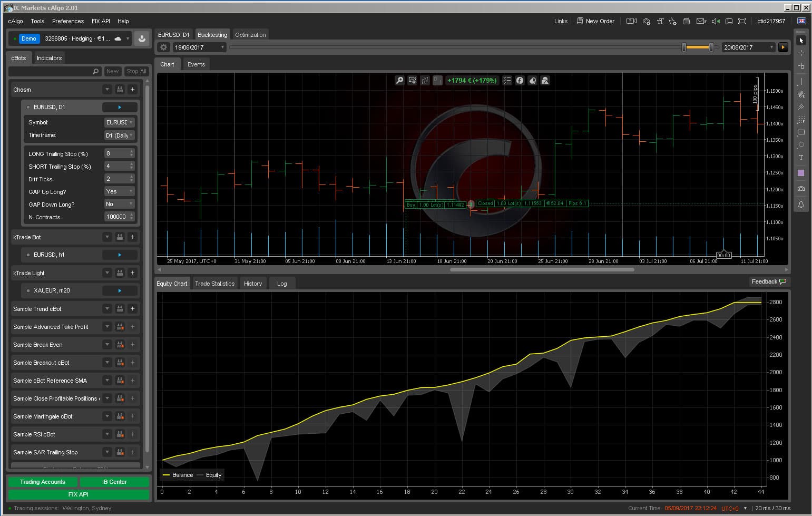The width and height of the screenshot is (812, 516).
Task: Click the alert bell icon in the right toolbar
Action: [801, 205]
